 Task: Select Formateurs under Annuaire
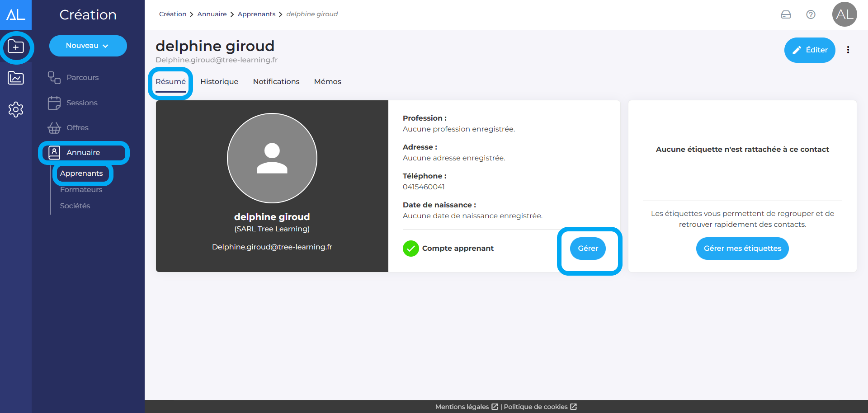click(81, 190)
